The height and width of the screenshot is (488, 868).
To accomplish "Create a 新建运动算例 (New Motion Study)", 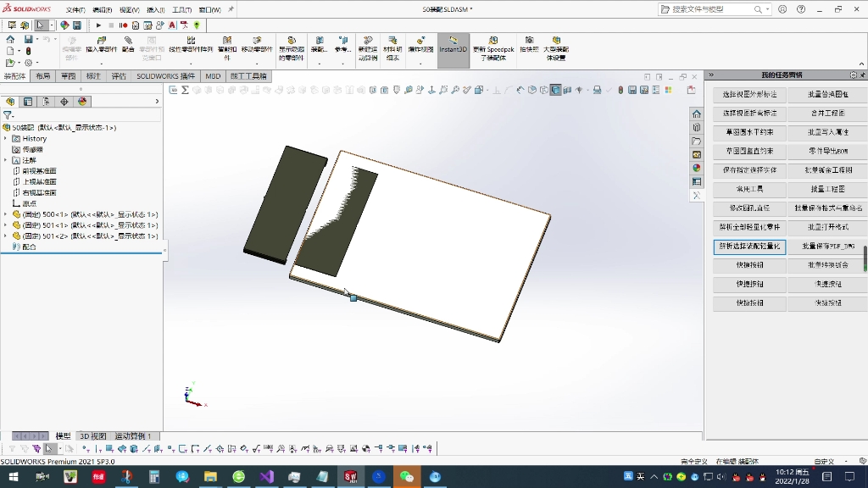I will coord(366,47).
